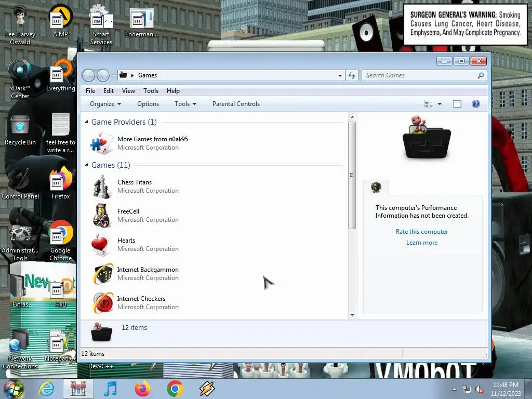Show hidden tray icons arrow
Image resolution: width=532 pixels, height=399 pixels.
point(454,390)
